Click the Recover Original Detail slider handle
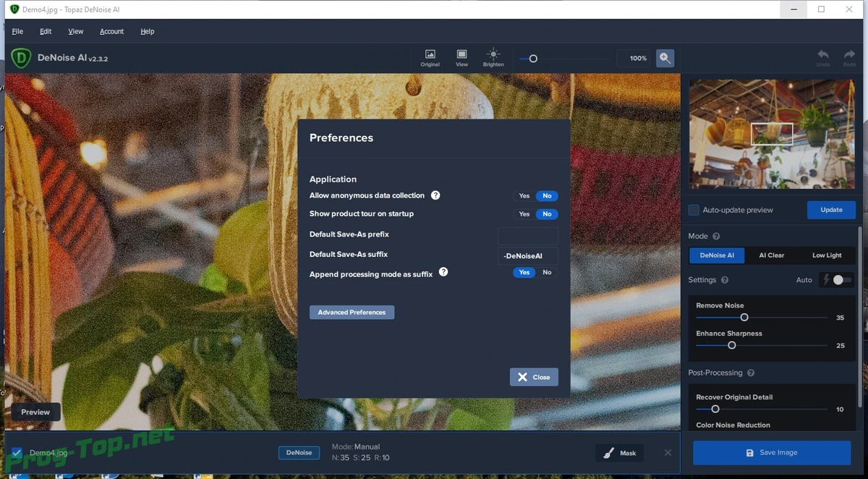The height and width of the screenshot is (479, 868). click(715, 410)
